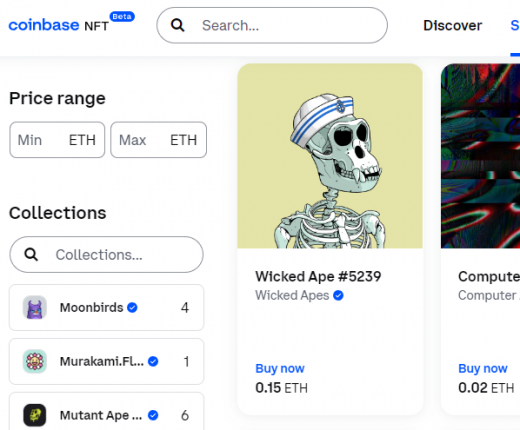The width and height of the screenshot is (520, 430).
Task: Click the Mutant Ape verified badge
Action: pyautogui.click(x=153, y=415)
